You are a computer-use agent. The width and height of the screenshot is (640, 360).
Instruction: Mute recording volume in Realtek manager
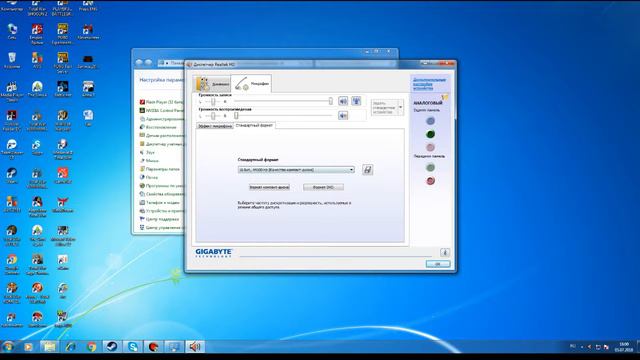point(343,101)
